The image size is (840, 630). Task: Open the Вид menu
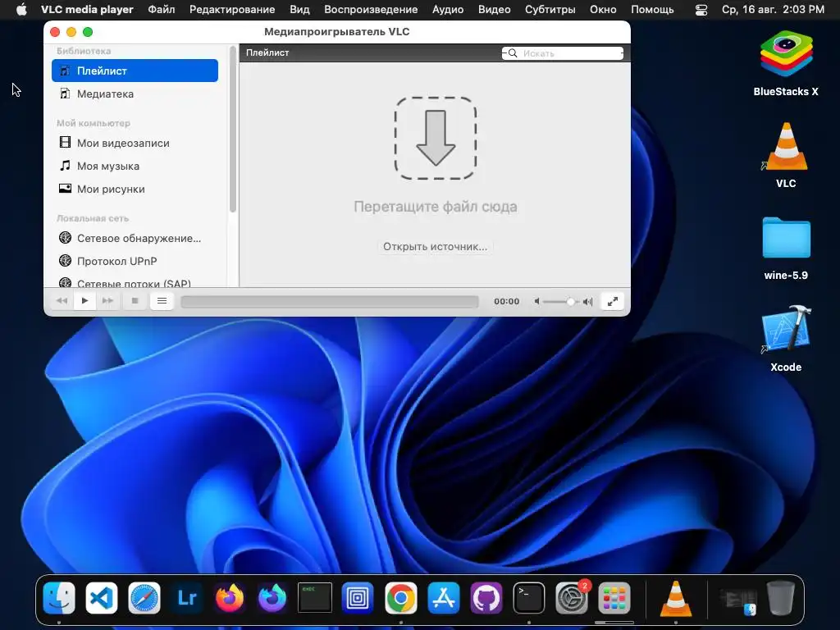[x=299, y=9]
